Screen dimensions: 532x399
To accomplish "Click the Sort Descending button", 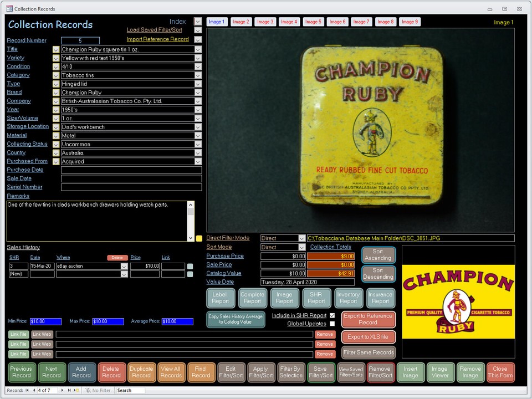I will (378, 274).
